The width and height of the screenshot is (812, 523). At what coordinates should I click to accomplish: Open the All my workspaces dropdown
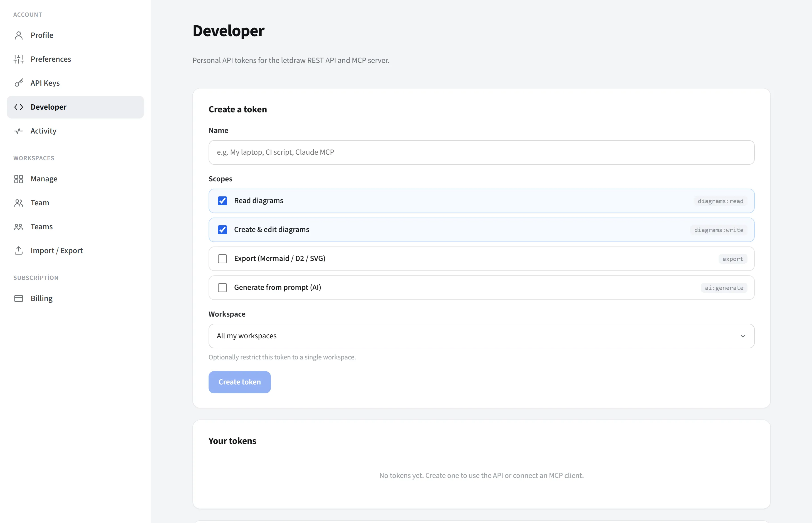pos(481,336)
